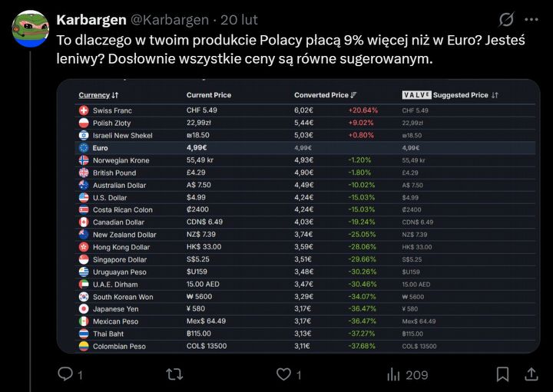The image size is (553, 392).
Task: Open the three-dot more options menu
Action: click(531, 19)
